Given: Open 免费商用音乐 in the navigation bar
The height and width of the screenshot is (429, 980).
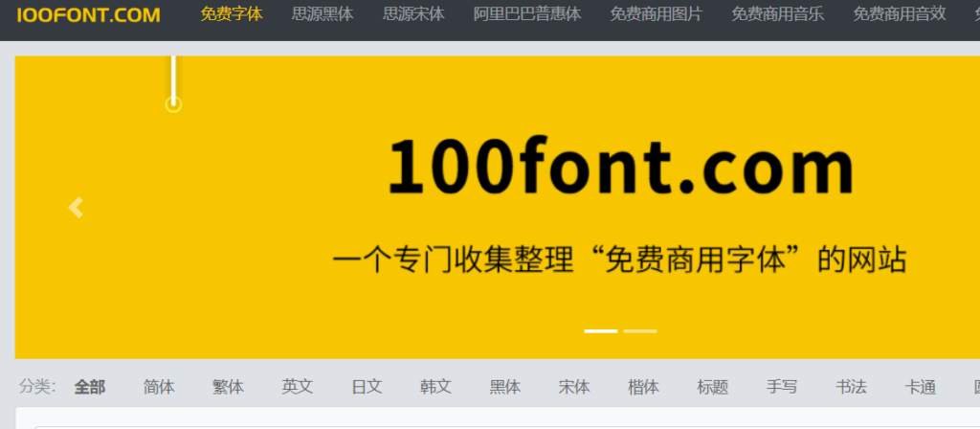Looking at the screenshot, I should point(778,14).
